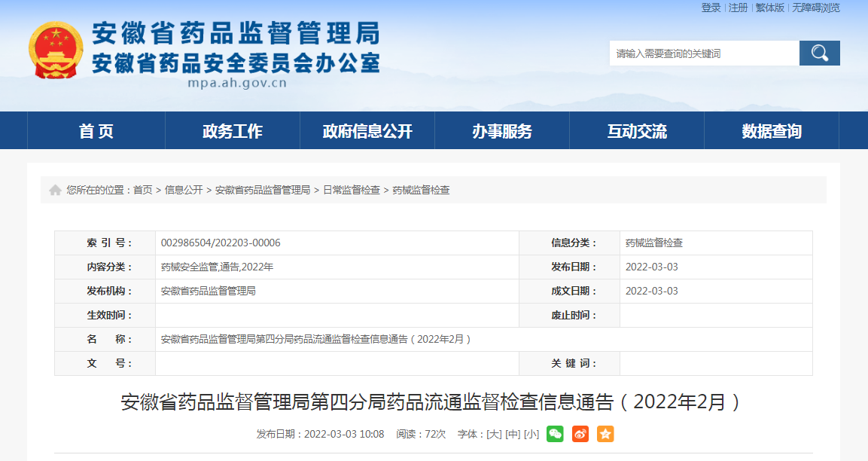Focus the keyword search input field

tap(704, 53)
